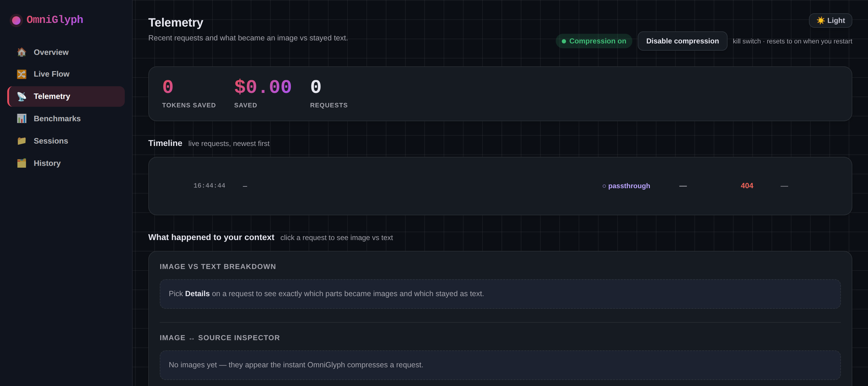The image size is (868, 386).
Task: Click the OmniGlyph brand name
Action: click(55, 20)
